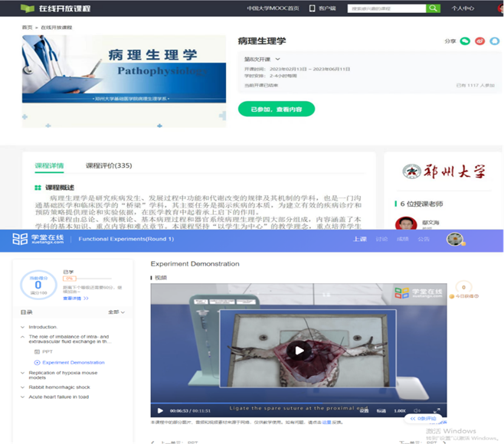Click play icon in video control bar
This screenshot has width=504, height=444.
(160, 410)
